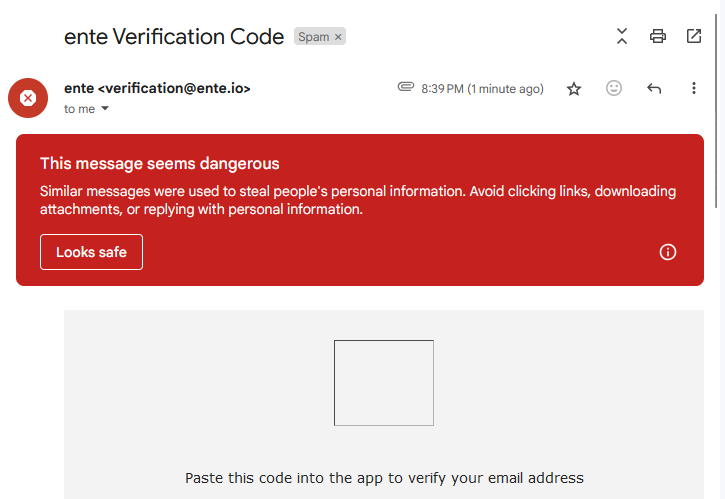Click the sender address verification@ente.io
Image resolution: width=725 pixels, height=499 pixels.
[x=174, y=88]
